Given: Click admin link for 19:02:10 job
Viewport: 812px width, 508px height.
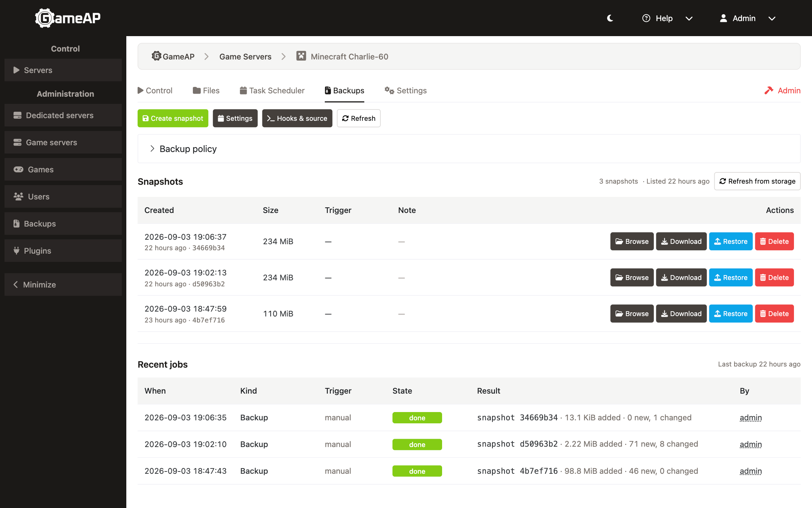Looking at the screenshot, I should coord(751,444).
